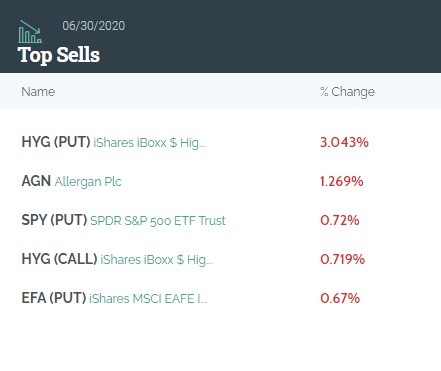Viewport: 441px width, 371px height.
Task: Click the 0.719% change value
Action: [x=342, y=259]
